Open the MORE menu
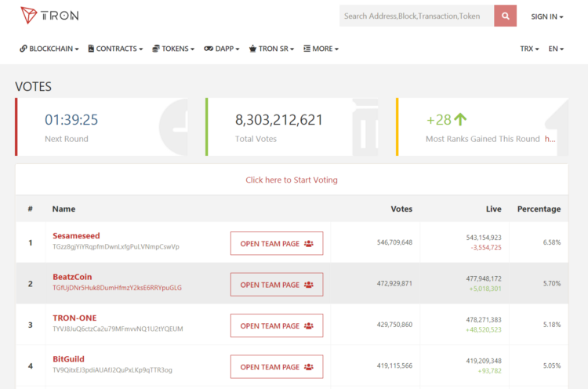 click(321, 49)
